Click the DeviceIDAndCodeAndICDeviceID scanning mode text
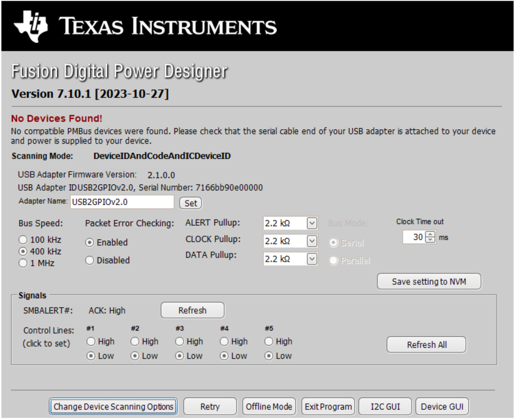The width and height of the screenshot is (515, 420). click(162, 156)
